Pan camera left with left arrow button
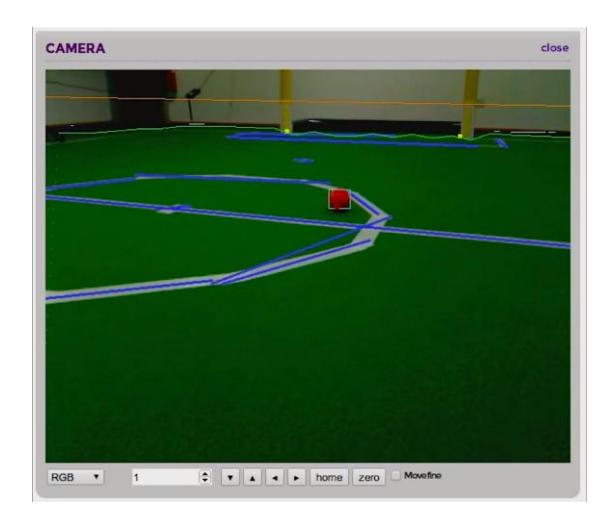 tap(275, 477)
